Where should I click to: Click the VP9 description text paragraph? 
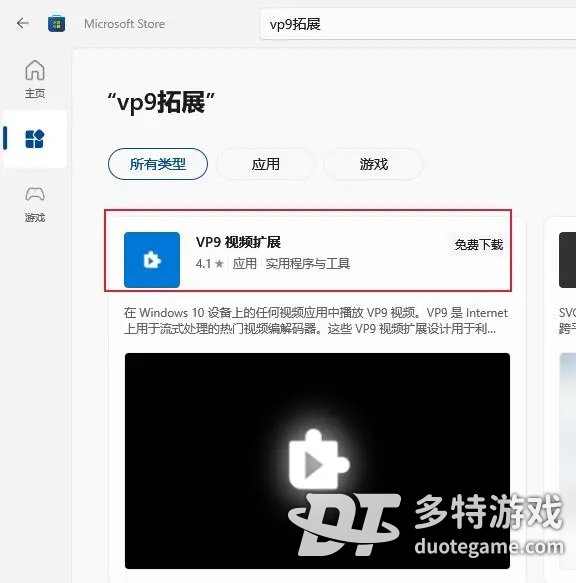pos(316,321)
